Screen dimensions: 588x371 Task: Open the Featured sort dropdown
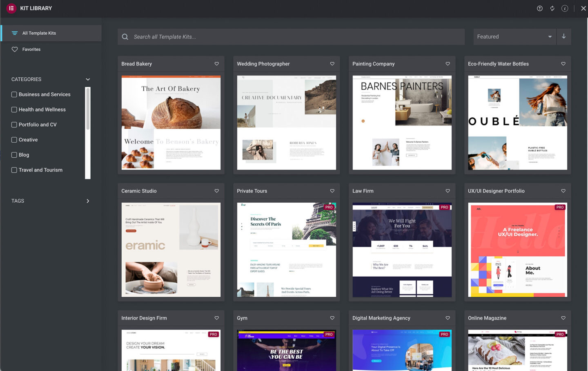[514, 37]
